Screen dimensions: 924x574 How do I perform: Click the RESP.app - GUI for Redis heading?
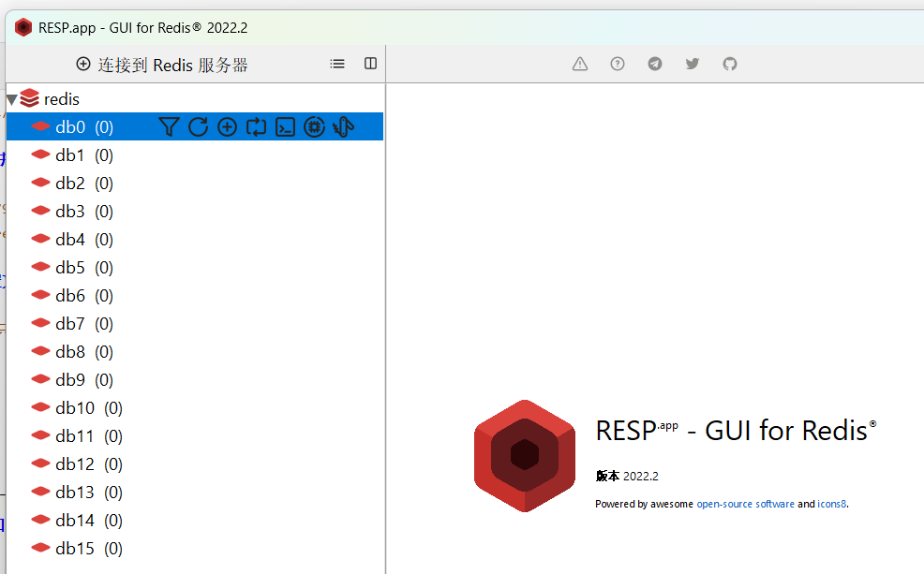[736, 431]
